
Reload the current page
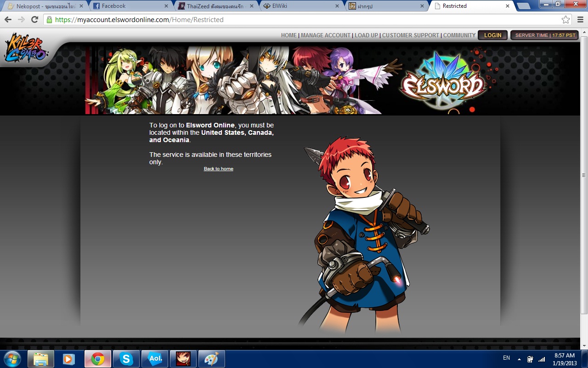pyautogui.click(x=34, y=19)
